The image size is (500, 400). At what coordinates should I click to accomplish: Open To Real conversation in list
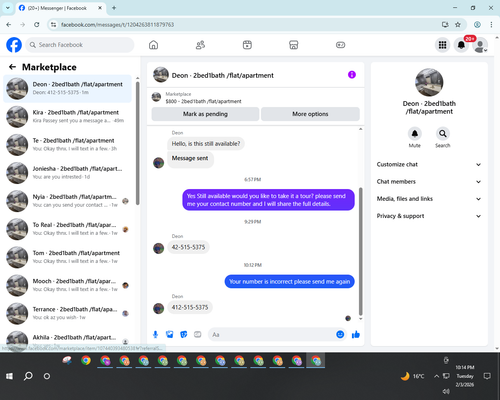(68, 229)
